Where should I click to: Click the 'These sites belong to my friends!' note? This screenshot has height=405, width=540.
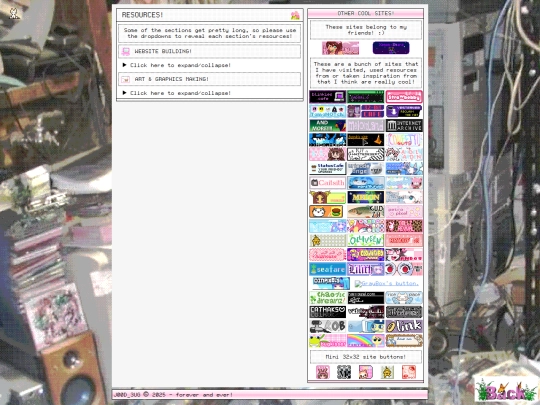pos(366,30)
